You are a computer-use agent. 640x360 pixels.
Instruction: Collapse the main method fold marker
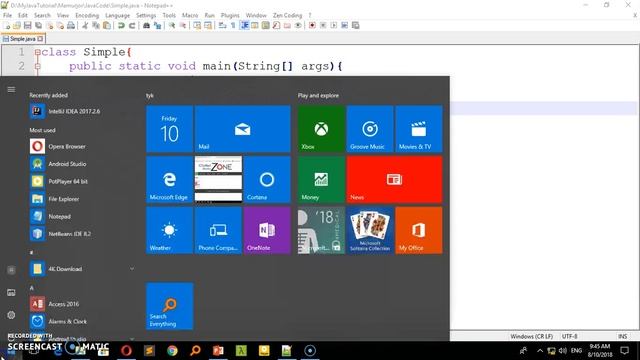point(38,66)
